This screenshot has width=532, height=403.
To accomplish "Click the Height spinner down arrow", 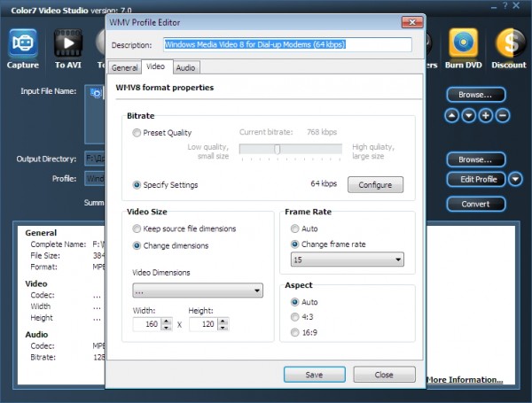I will [x=223, y=328].
